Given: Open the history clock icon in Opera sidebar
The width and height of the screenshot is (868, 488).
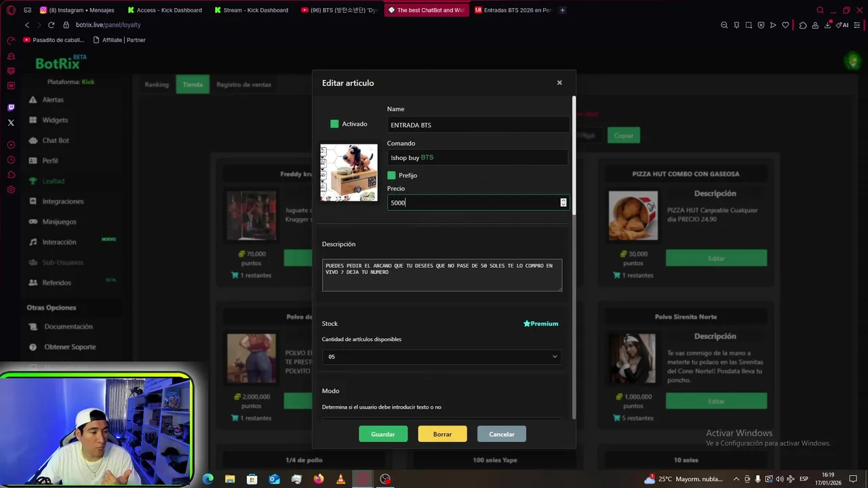Looking at the screenshot, I should pos(11,160).
